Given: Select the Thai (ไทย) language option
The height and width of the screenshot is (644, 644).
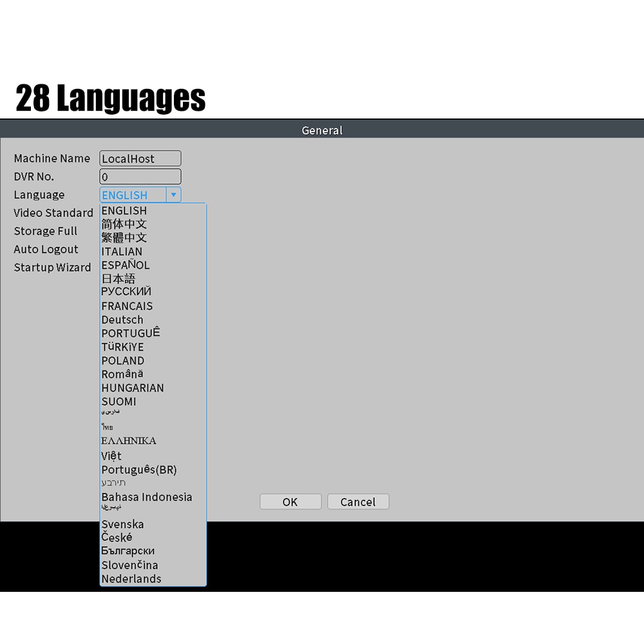Looking at the screenshot, I should [x=153, y=427].
